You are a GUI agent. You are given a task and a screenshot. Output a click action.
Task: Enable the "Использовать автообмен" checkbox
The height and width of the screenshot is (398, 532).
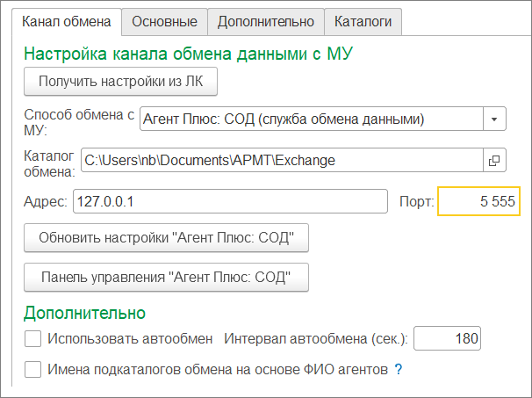coord(33,338)
